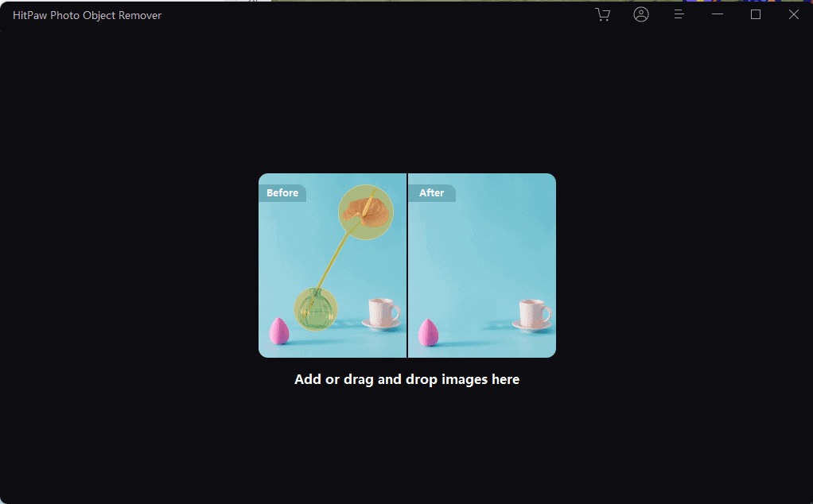
Task: Click "Add or drag and drop images here"
Action: point(407,379)
